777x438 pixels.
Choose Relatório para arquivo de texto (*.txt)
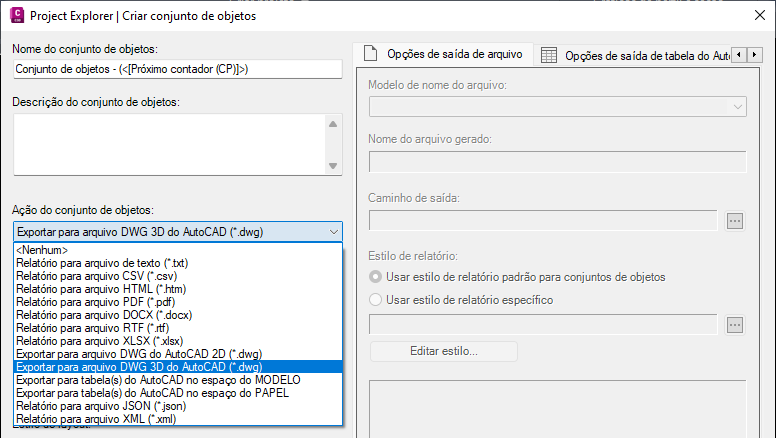point(178,263)
